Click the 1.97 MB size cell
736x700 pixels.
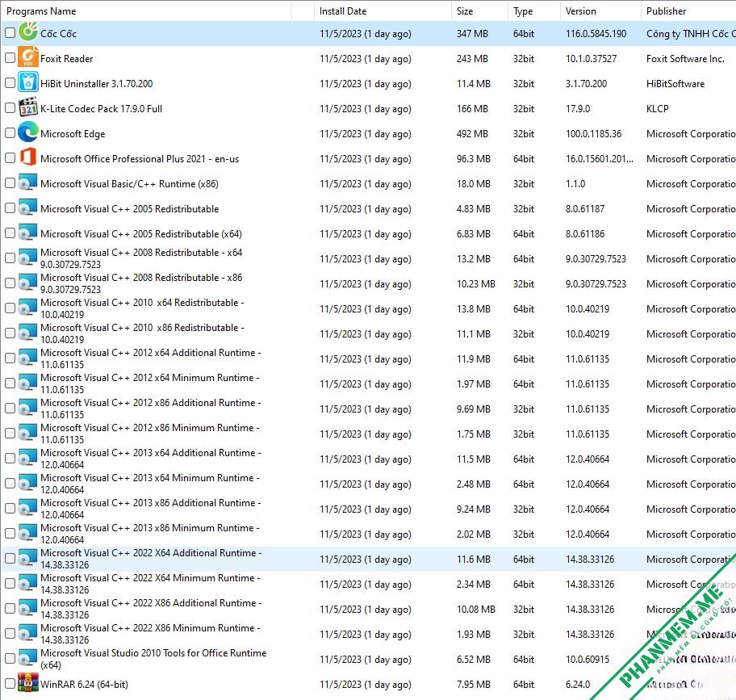(x=473, y=384)
